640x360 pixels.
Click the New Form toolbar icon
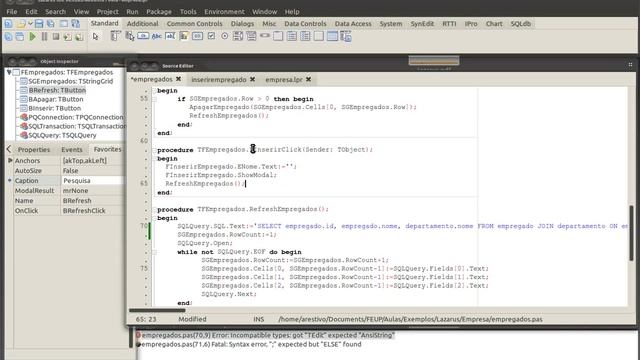pos(64,24)
